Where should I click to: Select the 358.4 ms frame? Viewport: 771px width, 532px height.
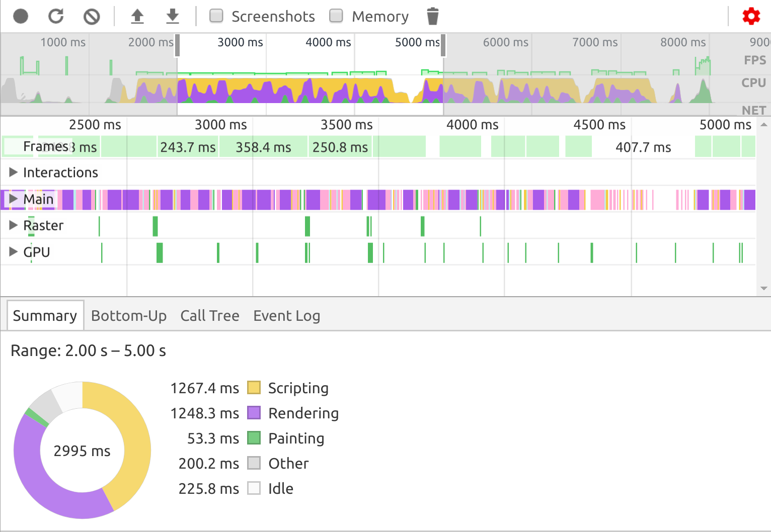[263, 147]
